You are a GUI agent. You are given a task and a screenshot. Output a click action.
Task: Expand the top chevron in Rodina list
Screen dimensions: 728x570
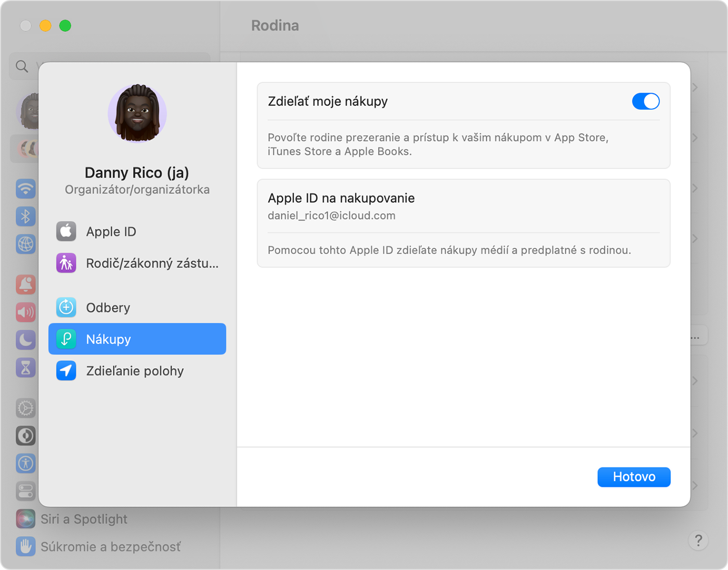point(695,88)
